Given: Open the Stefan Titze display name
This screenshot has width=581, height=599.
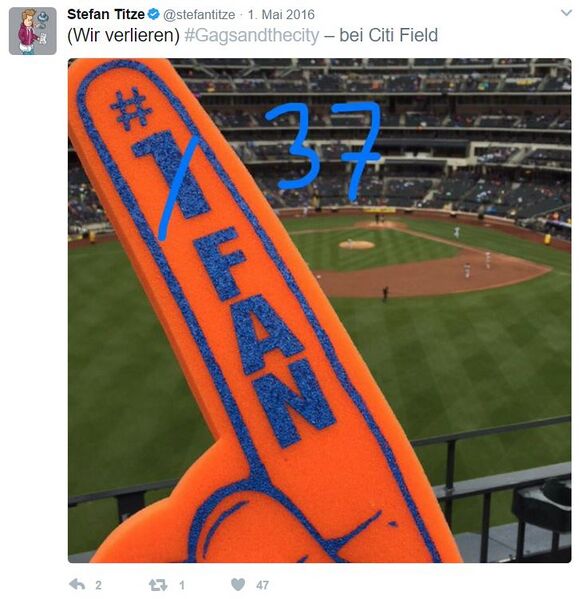Looking at the screenshot, I should pyautogui.click(x=106, y=15).
